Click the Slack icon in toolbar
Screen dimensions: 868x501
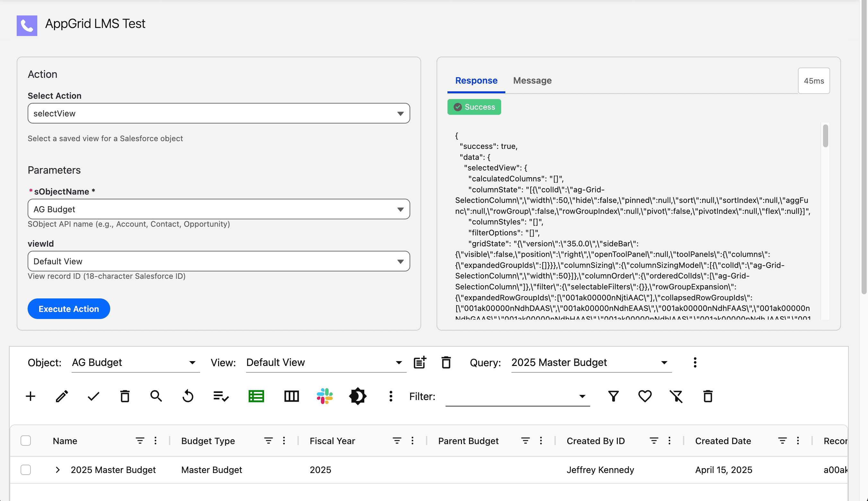point(324,396)
